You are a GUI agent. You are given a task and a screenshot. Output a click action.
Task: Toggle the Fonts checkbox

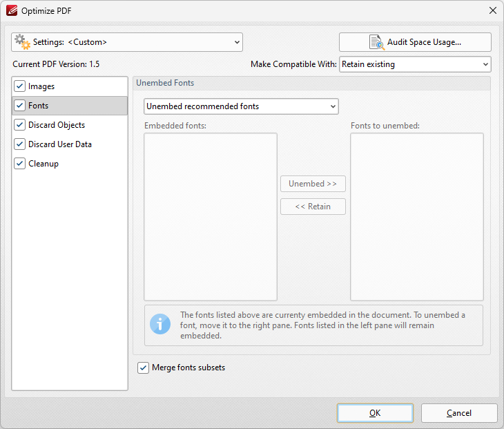[x=19, y=106]
